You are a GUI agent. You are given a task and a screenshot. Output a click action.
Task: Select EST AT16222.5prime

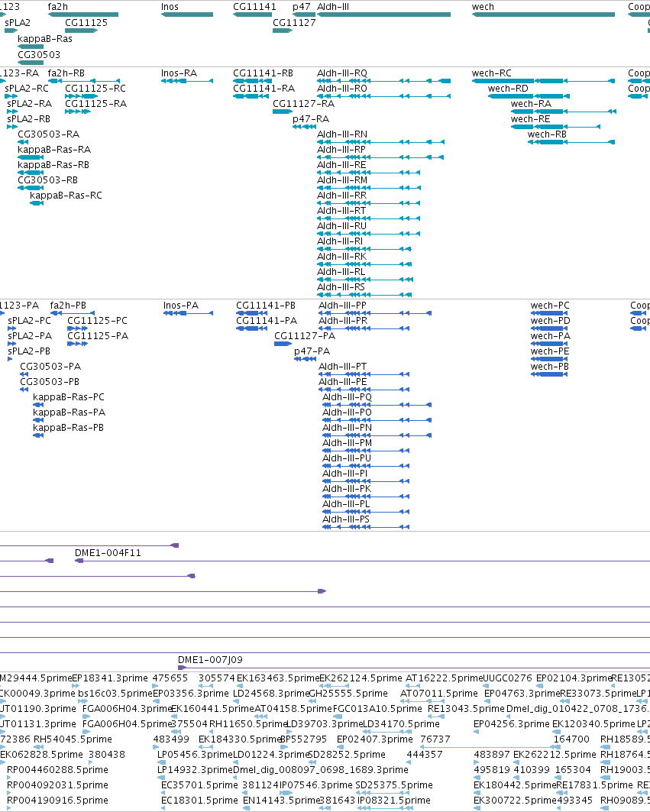(x=444, y=678)
